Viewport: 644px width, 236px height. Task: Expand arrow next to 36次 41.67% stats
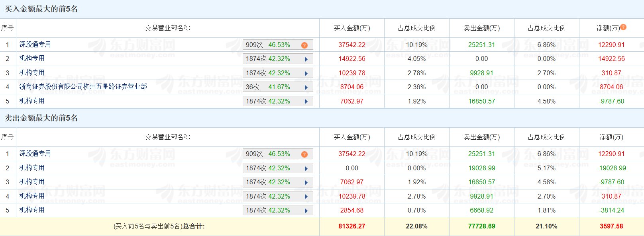(306, 88)
